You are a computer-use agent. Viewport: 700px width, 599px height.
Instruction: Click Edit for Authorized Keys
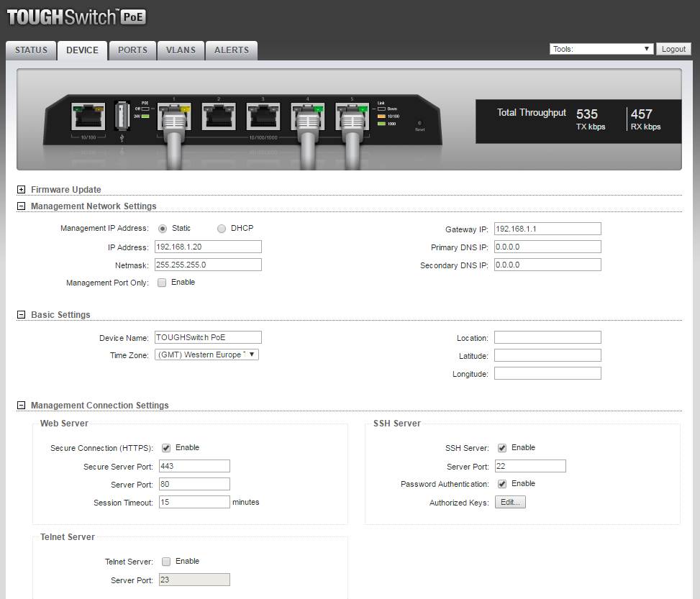pos(510,503)
